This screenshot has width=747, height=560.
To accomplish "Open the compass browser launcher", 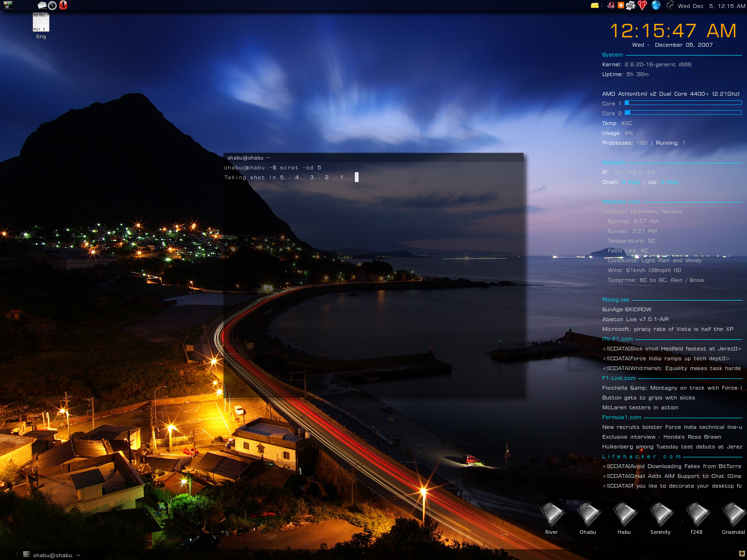I will 52,6.
